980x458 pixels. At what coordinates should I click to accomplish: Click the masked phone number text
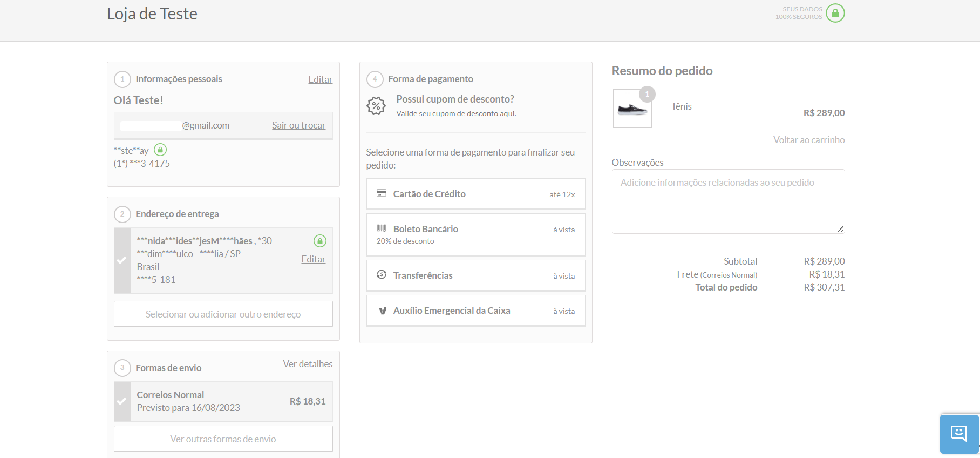click(x=142, y=164)
